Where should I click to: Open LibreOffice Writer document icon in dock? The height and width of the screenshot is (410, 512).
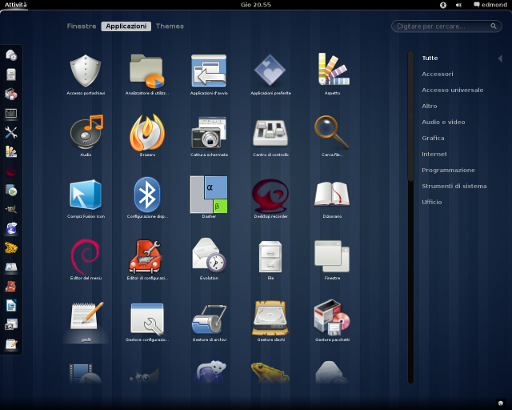[11, 305]
